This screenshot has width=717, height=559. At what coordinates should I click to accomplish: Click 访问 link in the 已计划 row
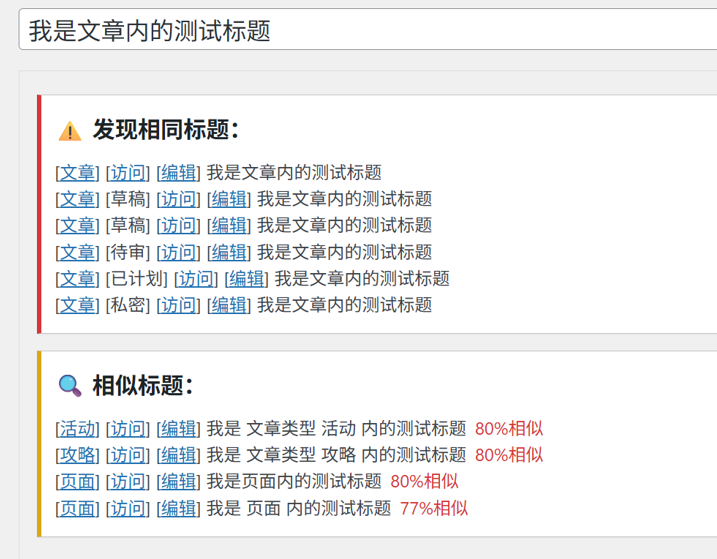196,279
